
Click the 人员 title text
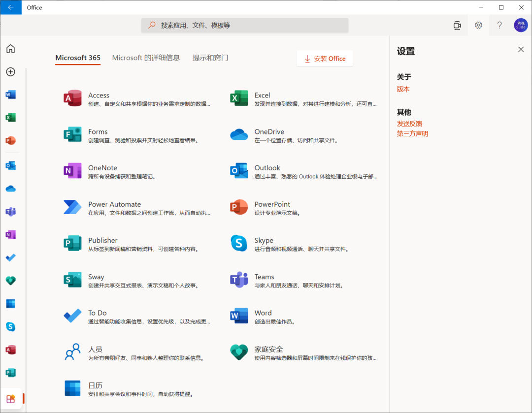(x=96, y=349)
